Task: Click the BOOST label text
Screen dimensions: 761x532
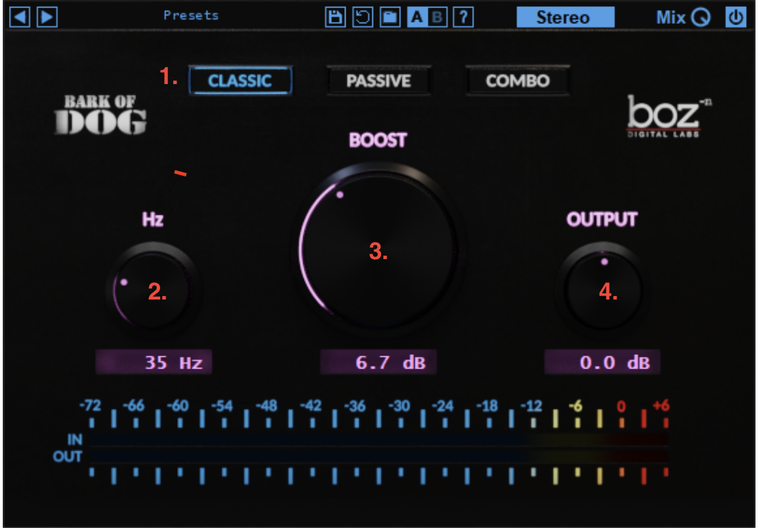Action: (x=378, y=140)
